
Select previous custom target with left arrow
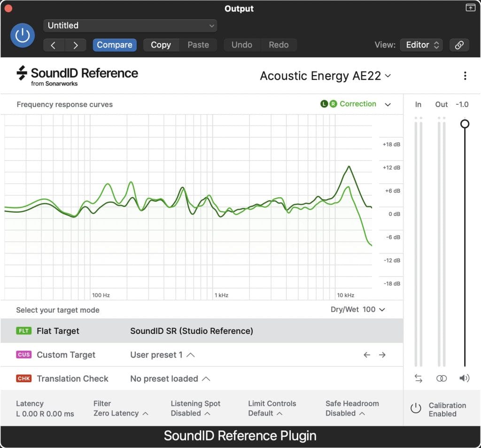367,355
